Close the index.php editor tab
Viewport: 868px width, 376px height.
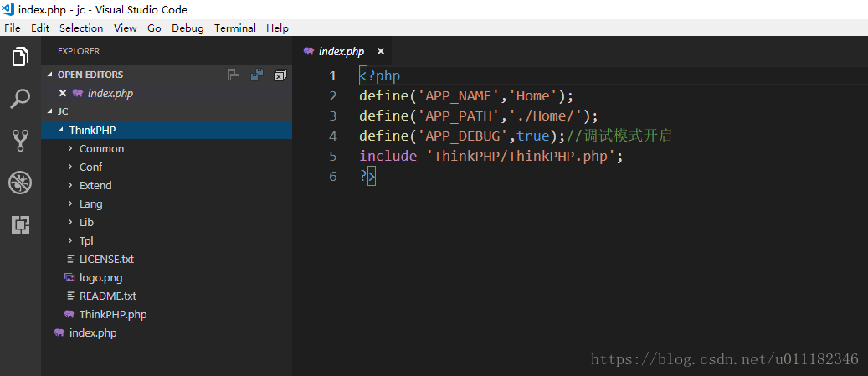tap(380, 51)
